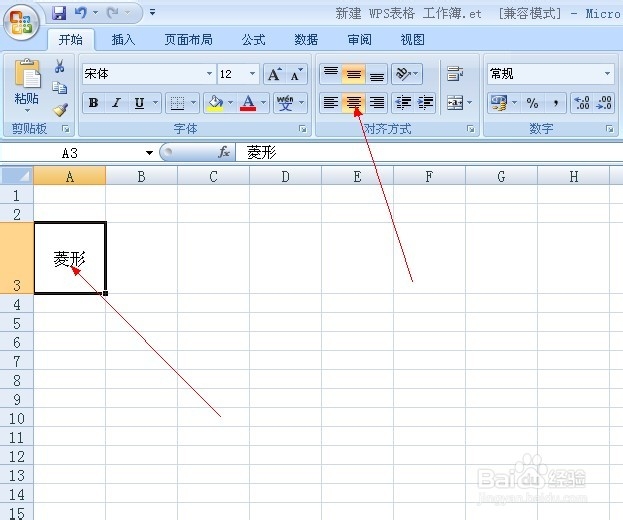Toggle middle vertical alignment
The height and width of the screenshot is (520, 623).
[x=353, y=73]
